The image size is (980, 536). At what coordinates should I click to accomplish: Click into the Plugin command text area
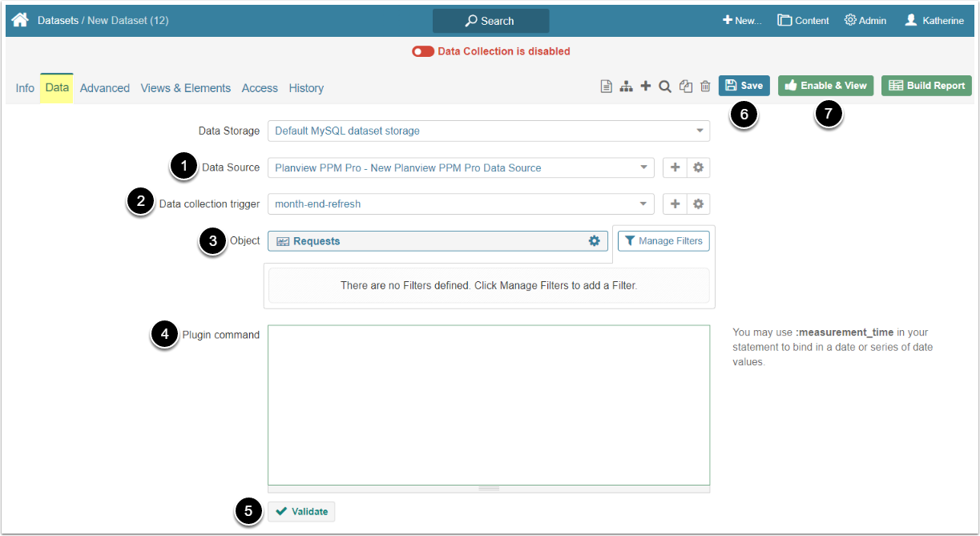pos(488,404)
